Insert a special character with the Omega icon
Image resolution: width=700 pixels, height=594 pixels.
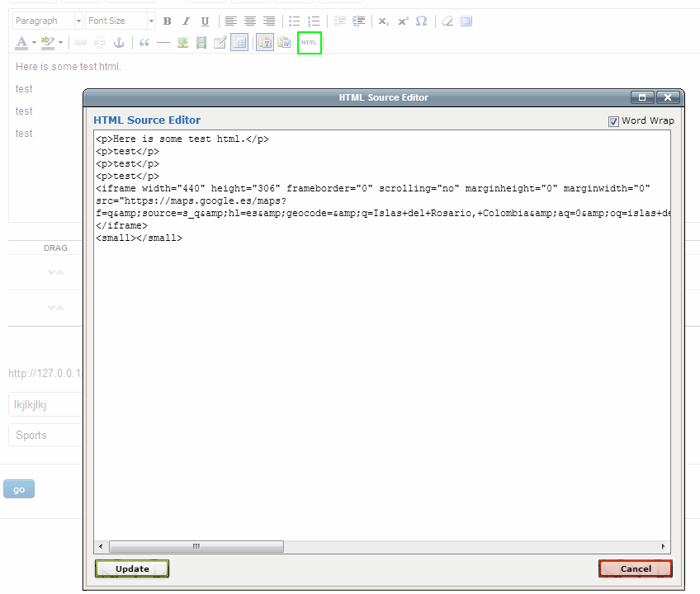(422, 21)
